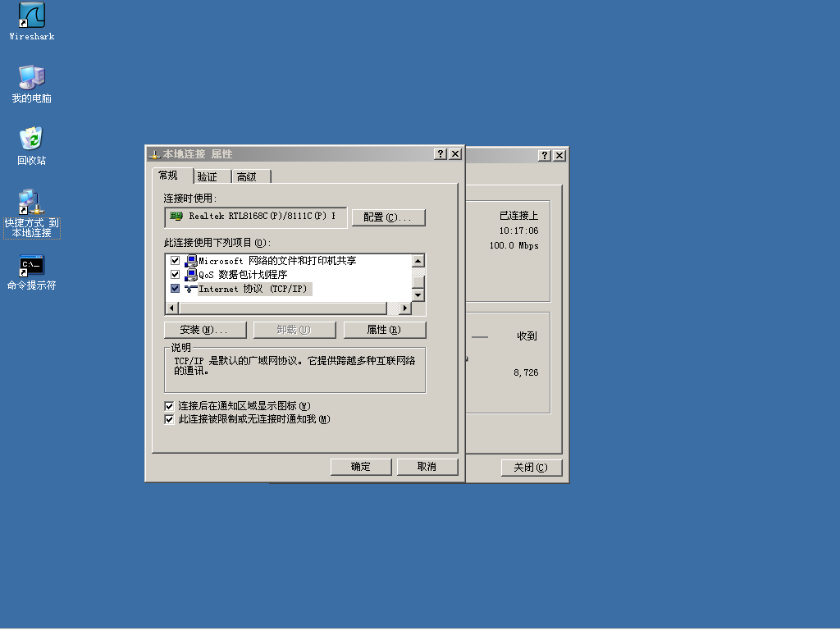Close the 本地连接 属性 dialog
The height and width of the screenshot is (630, 840).
[x=455, y=153]
